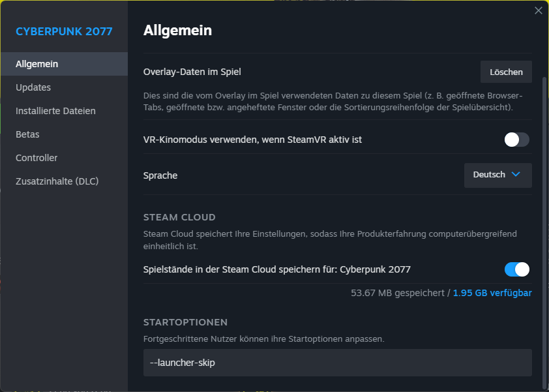Click the STARTOPTIONEN section header
This screenshot has height=392, width=549.
tap(185, 322)
